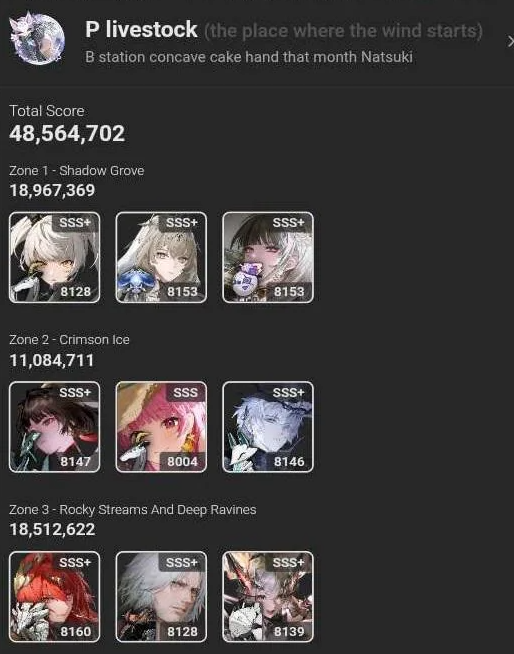Click the SSS+ badge on score 8160 card
Viewport: 514px width, 654px height.
75,562
